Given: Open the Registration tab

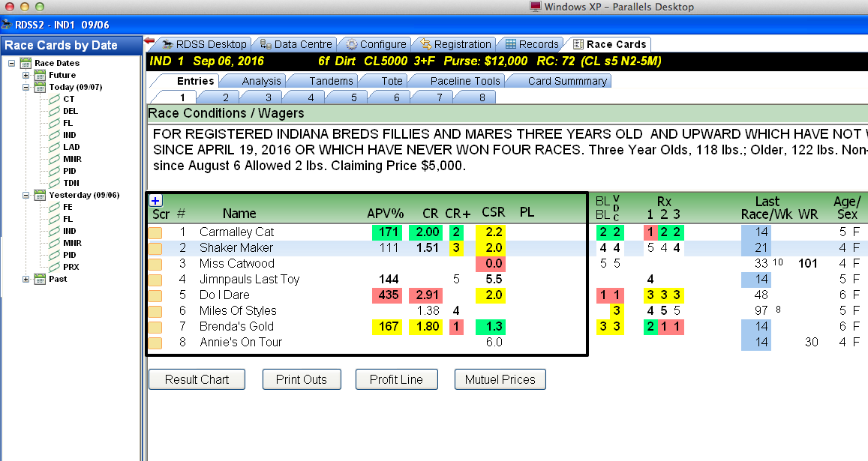Looking at the screenshot, I should 455,44.
